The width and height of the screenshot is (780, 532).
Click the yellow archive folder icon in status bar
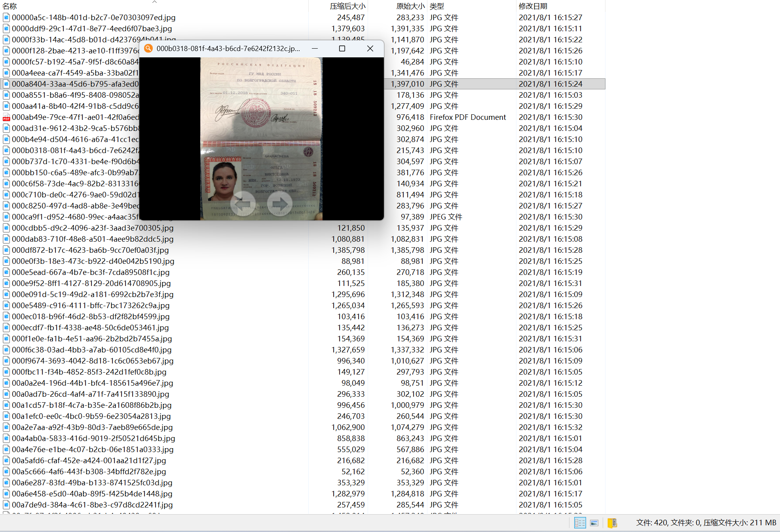[612, 523]
